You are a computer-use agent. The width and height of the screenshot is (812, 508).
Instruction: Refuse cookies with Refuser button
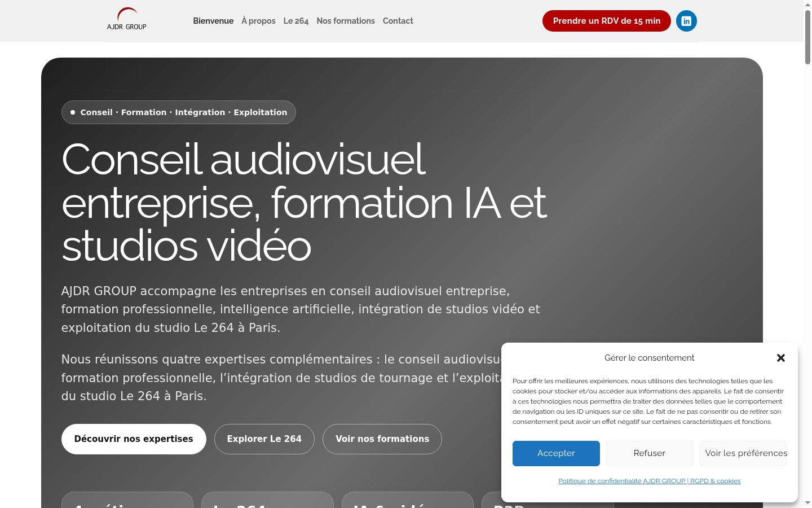[x=650, y=453]
